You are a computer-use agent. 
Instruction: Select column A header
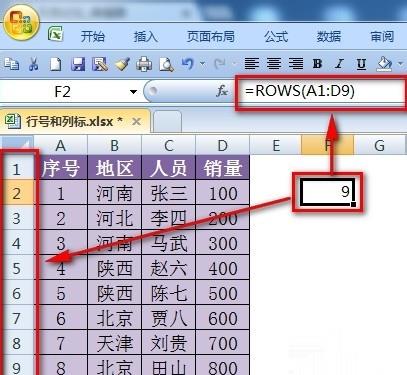coord(60,145)
